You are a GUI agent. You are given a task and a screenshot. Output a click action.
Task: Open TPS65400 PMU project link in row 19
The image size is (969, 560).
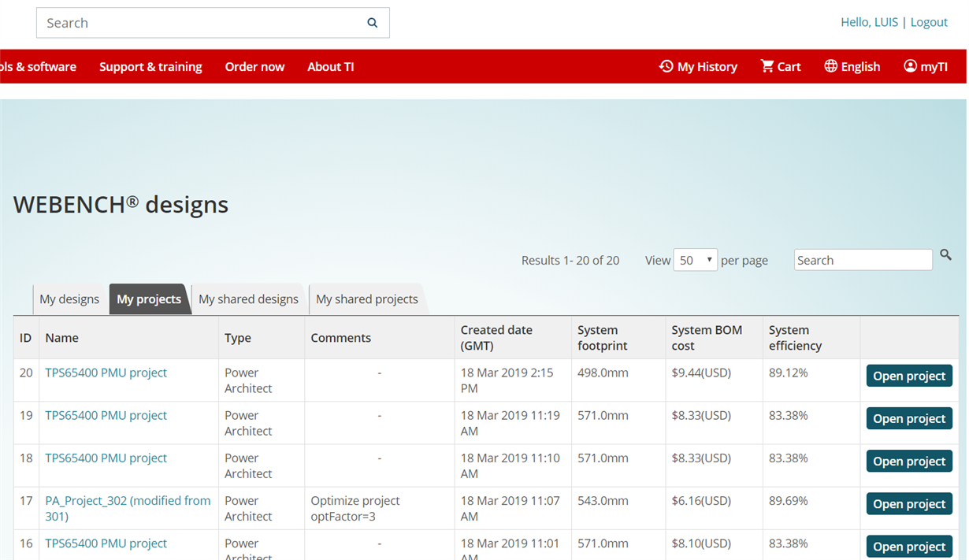[x=106, y=415]
